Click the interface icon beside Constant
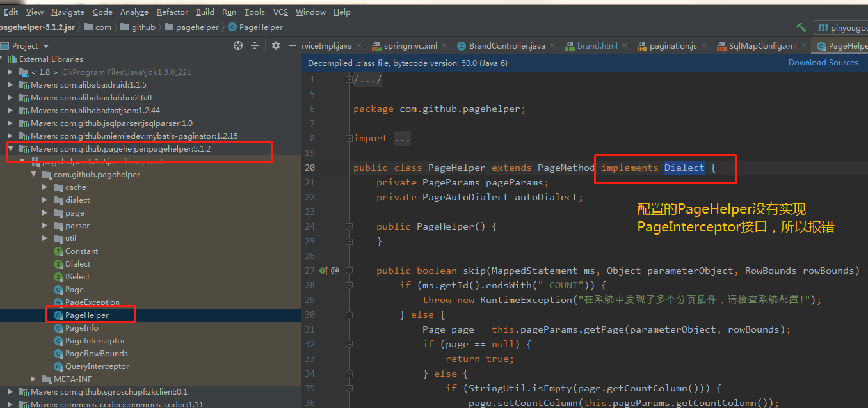The height and width of the screenshot is (408, 868). tap(59, 251)
